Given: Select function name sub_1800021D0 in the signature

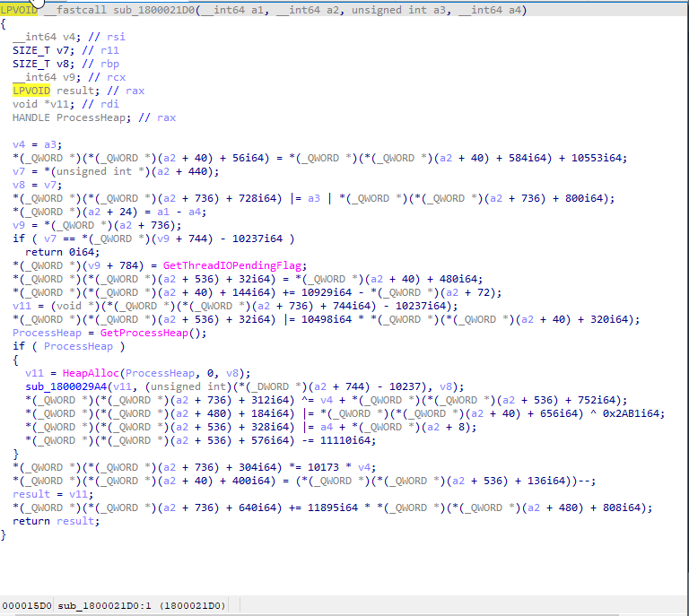Looking at the screenshot, I should [x=153, y=10].
